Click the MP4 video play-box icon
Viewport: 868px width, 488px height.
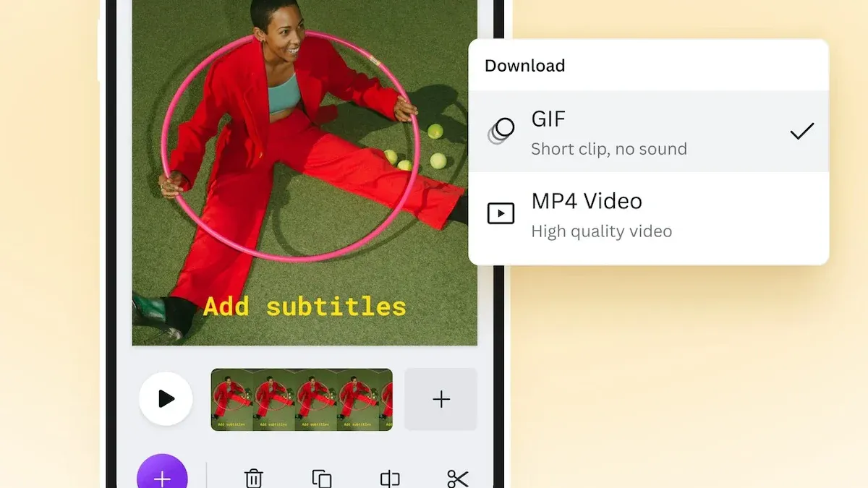click(x=501, y=213)
